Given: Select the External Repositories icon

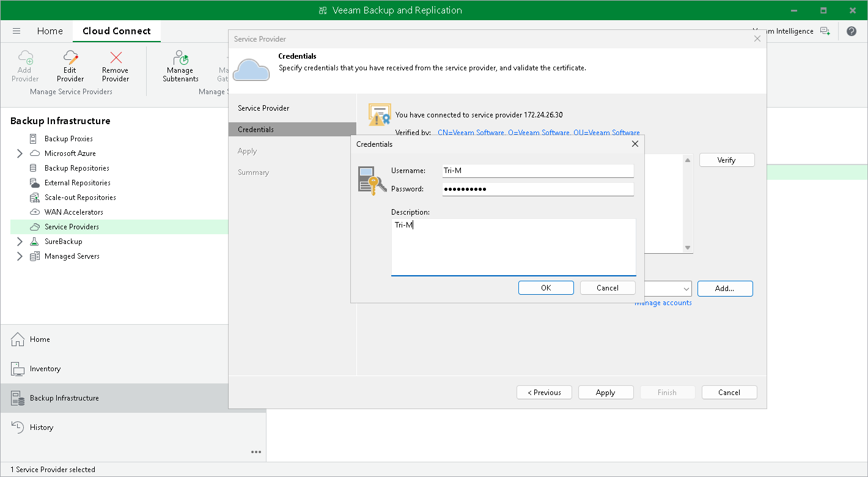Looking at the screenshot, I should (x=35, y=183).
